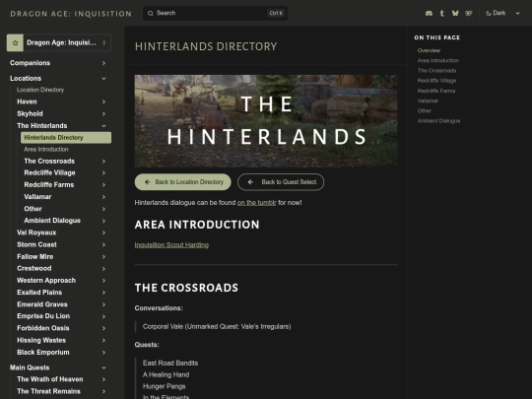Click the East Road Bandits quest entry

click(170, 363)
